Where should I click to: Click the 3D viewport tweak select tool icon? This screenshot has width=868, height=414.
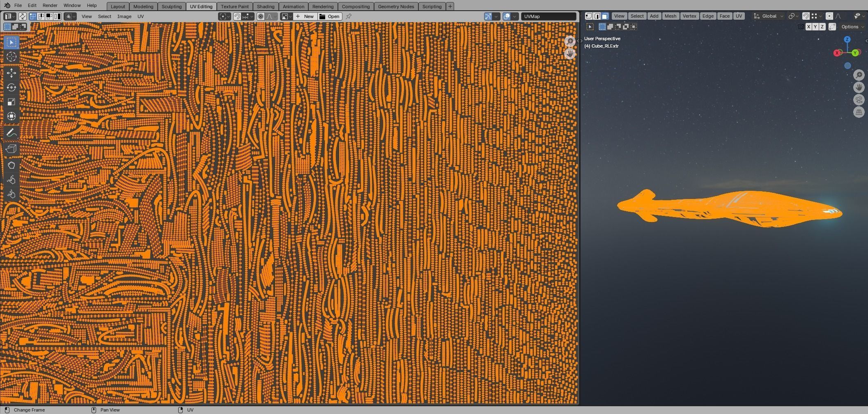click(590, 27)
